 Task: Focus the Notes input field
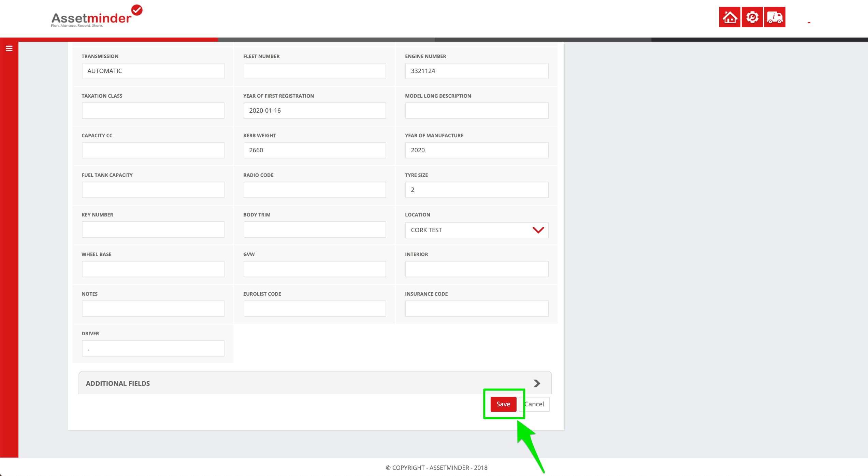[153, 309]
